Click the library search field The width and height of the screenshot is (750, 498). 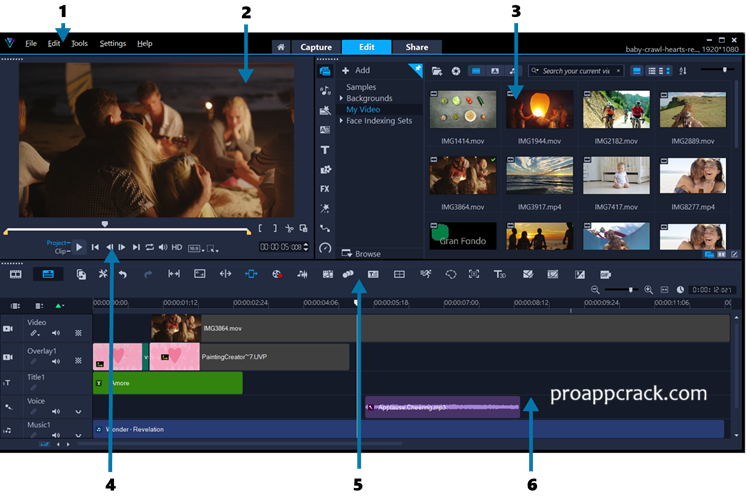click(576, 71)
